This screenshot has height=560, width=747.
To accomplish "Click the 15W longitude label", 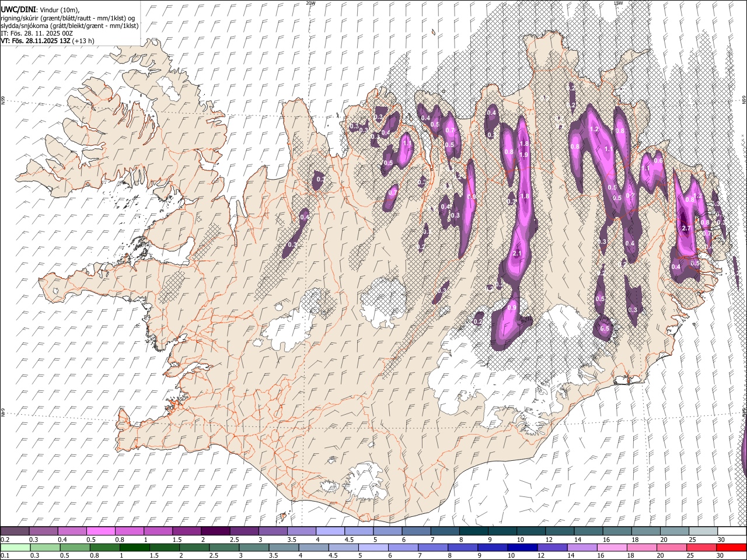I will coord(619,3).
